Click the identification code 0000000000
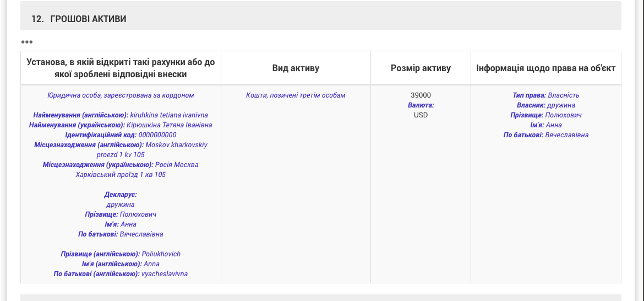This screenshot has height=301, width=644. [157, 135]
